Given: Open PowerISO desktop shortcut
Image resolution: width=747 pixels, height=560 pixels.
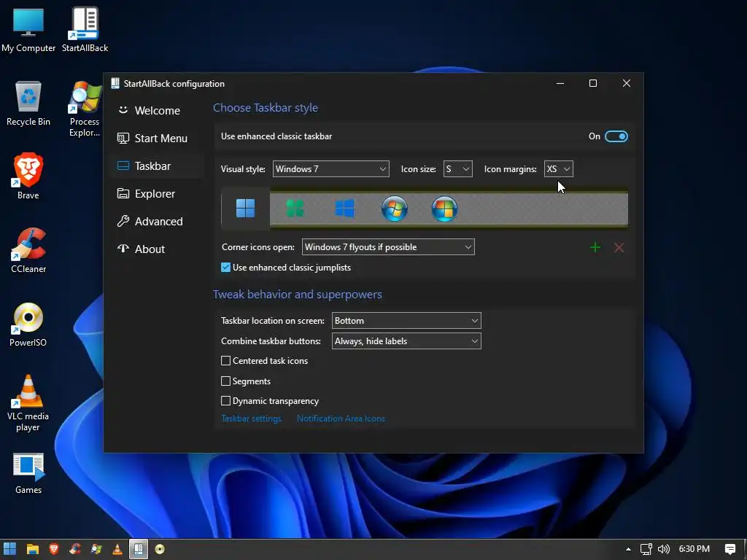Looking at the screenshot, I should click(28, 324).
